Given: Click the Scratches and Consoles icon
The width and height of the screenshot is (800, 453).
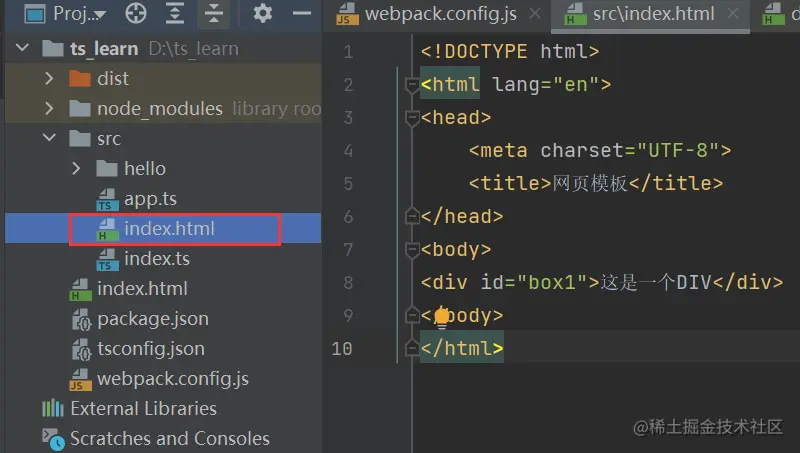Looking at the screenshot, I should click(x=53, y=439).
